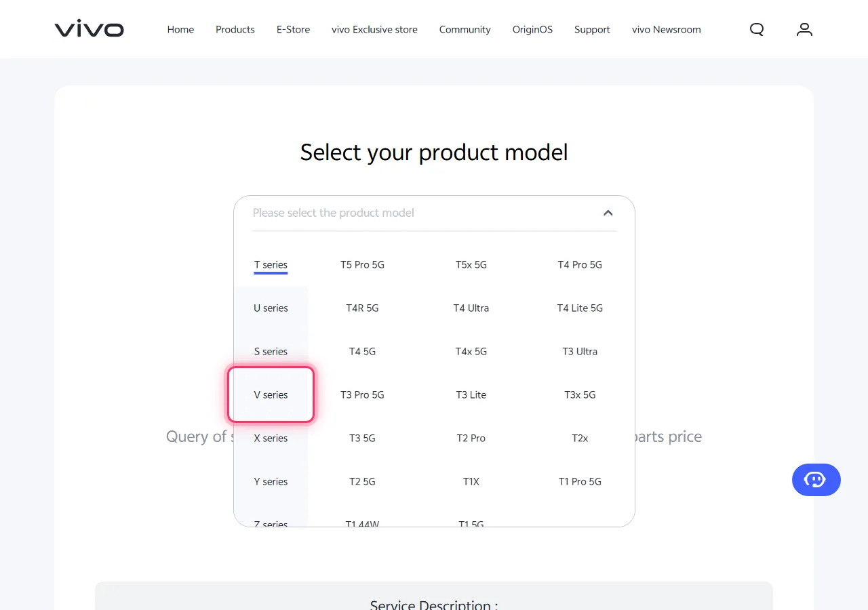
Task: Open OriginOS menu item
Action: [x=532, y=30]
